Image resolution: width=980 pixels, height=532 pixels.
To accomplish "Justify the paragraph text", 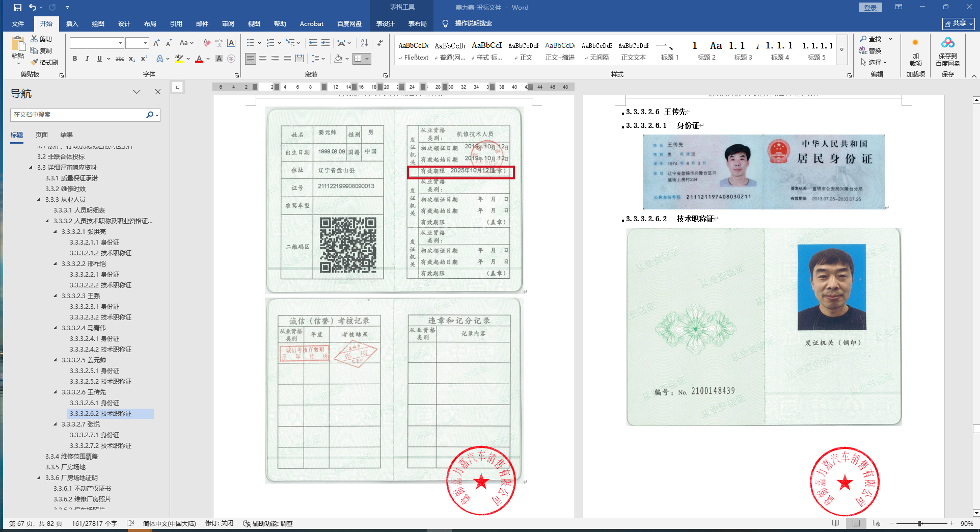I will tap(287, 59).
